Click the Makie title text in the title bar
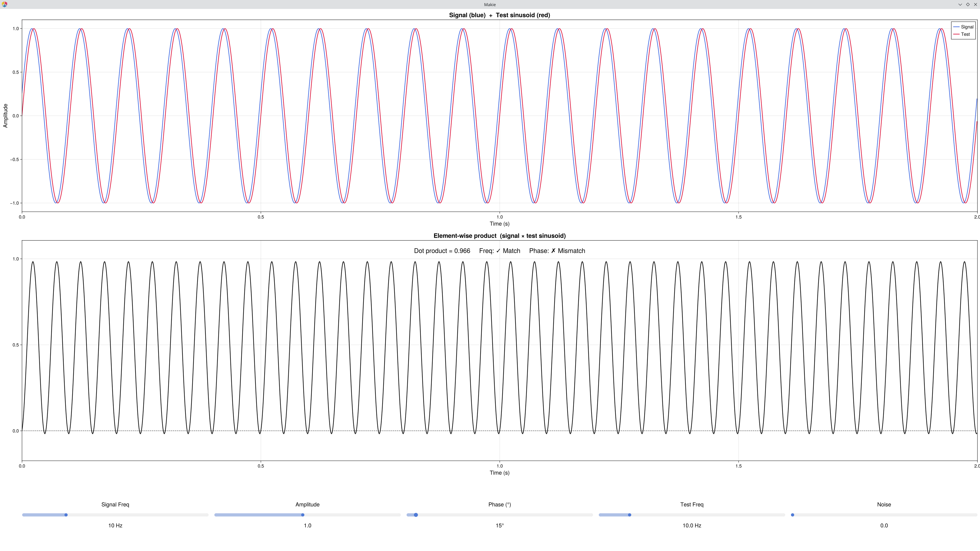This screenshot has width=980, height=551. tap(490, 5)
